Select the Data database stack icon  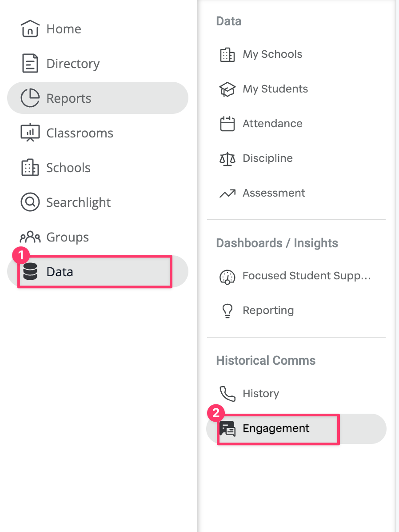pos(30,271)
